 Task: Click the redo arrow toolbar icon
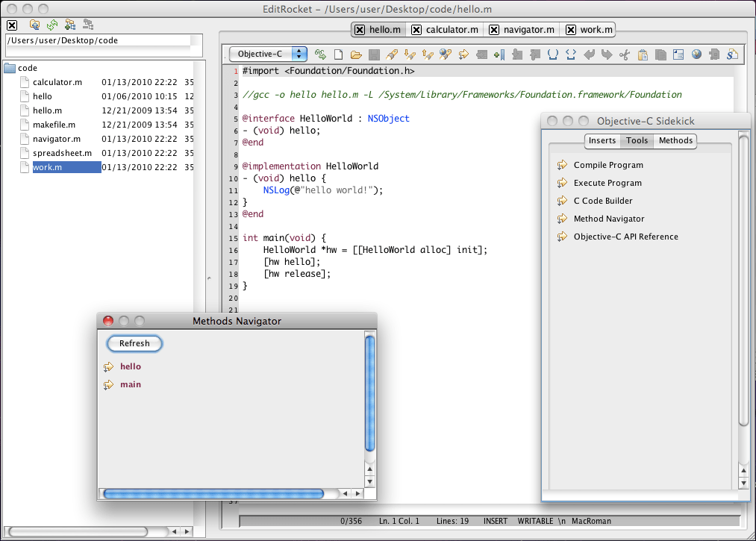point(607,54)
